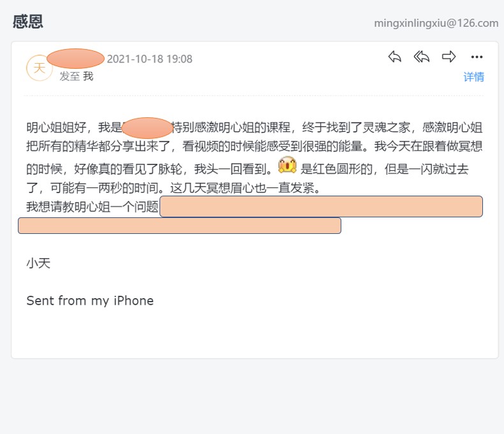Screen dimensions: 504x434
Task: Click the Reply All double-arrow icon
Action: click(x=422, y=57)
